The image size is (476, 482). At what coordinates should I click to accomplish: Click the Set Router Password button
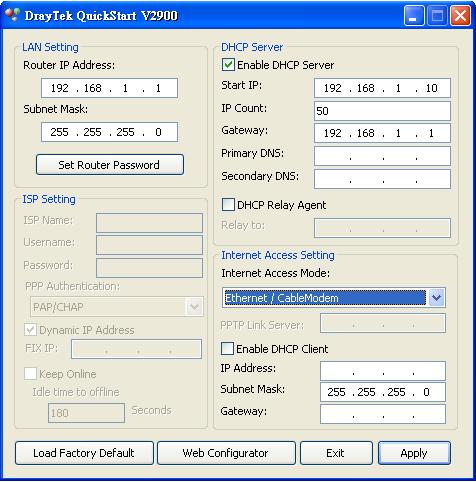[110, 165]
